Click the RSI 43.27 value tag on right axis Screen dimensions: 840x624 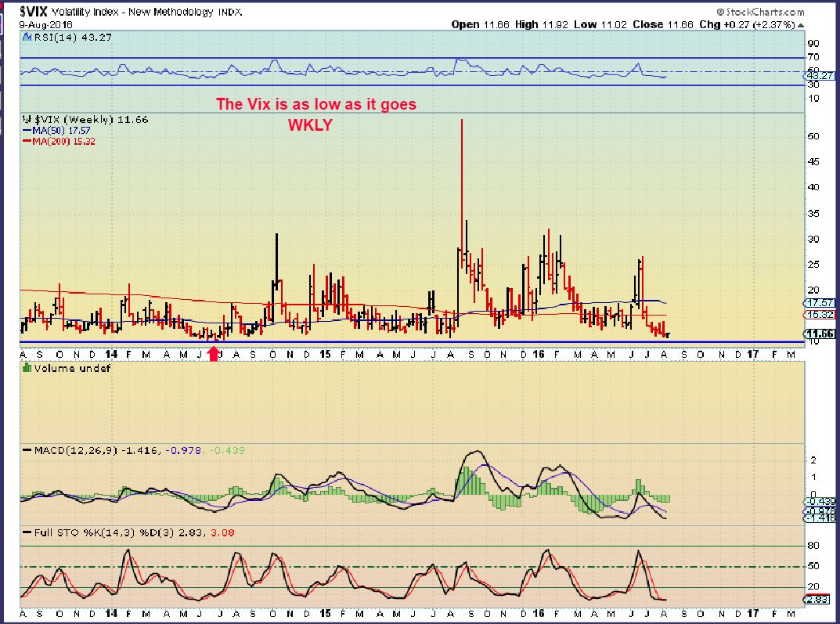point(821,75)
